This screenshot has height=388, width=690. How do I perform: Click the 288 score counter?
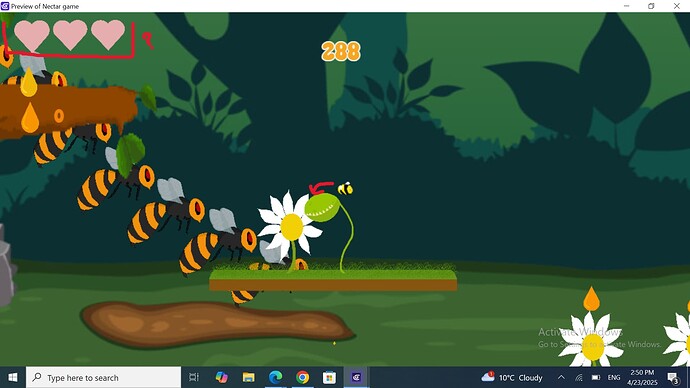pyautogui.click(x=341, y=51)
